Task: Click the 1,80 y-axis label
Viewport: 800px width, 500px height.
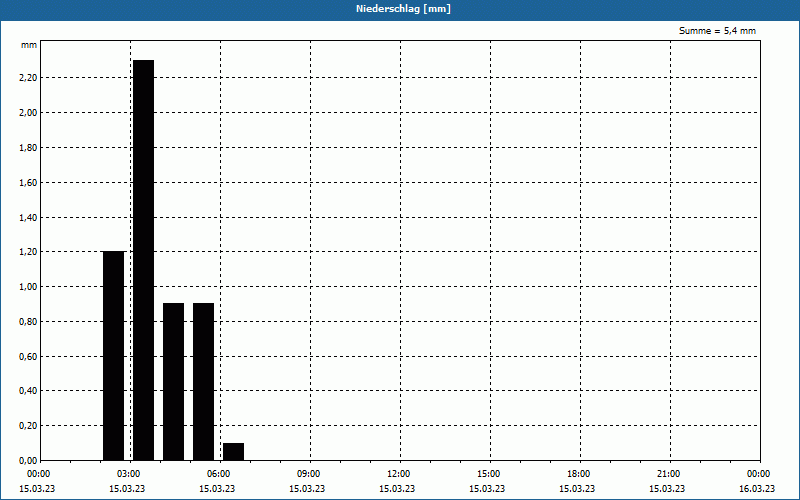Action: [29, 147]
